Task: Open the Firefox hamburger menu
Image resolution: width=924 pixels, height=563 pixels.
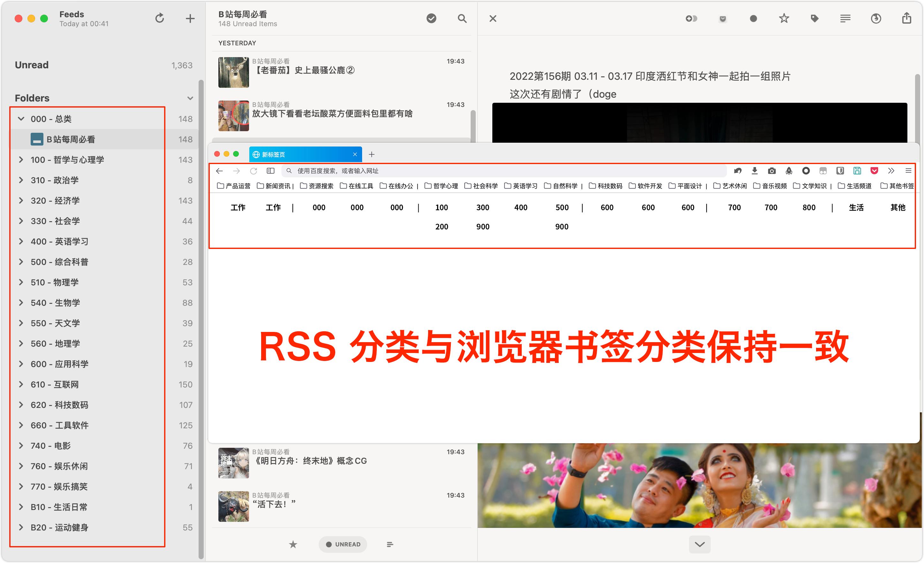Action: 908,170
